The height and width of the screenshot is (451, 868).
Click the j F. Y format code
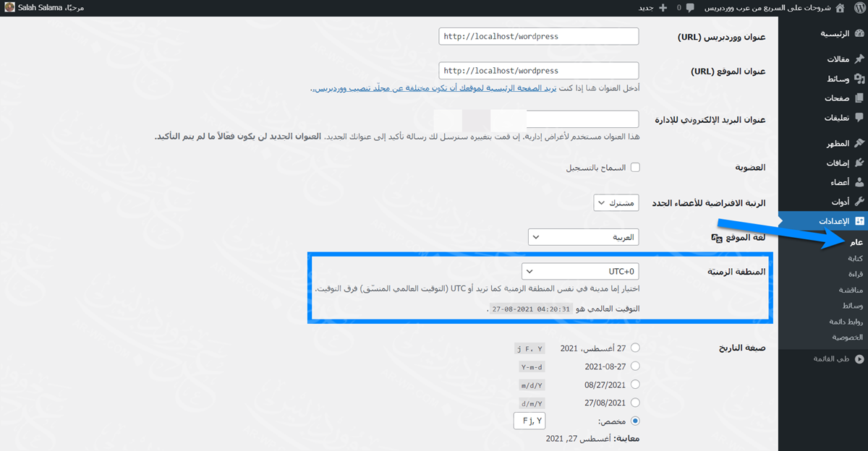point(529,348)
